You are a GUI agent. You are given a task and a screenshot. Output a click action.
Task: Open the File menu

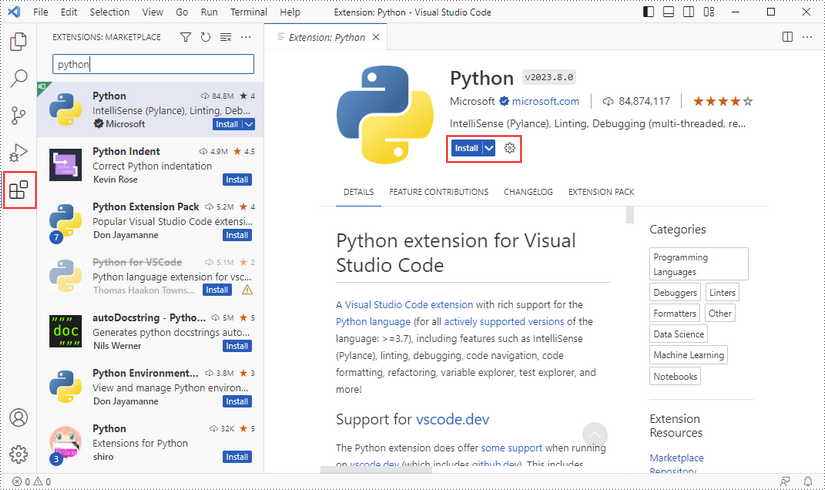(x=41, y=12)
